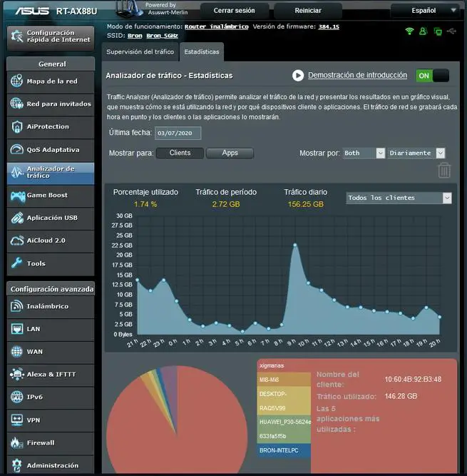
Task: Open AiCloud 2.0 from sidebar
Action: click(x=51, y=240)
